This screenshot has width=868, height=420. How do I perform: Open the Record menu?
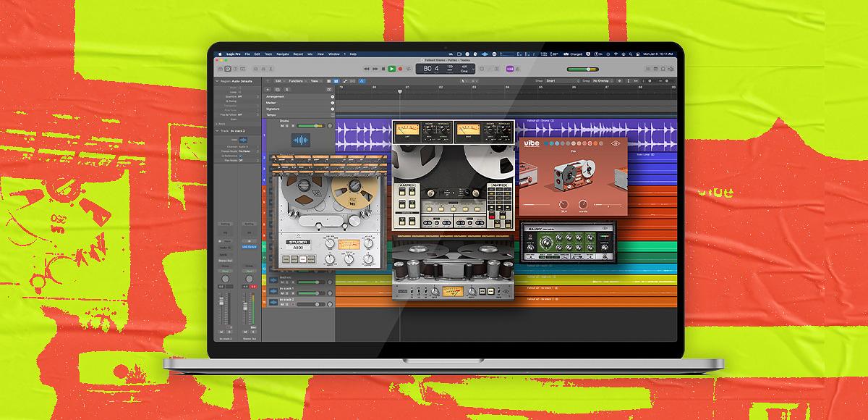click(x=298, y=54)
